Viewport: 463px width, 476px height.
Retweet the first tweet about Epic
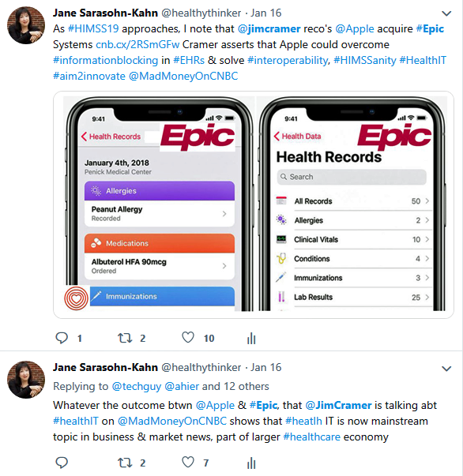tap(125, 338)
